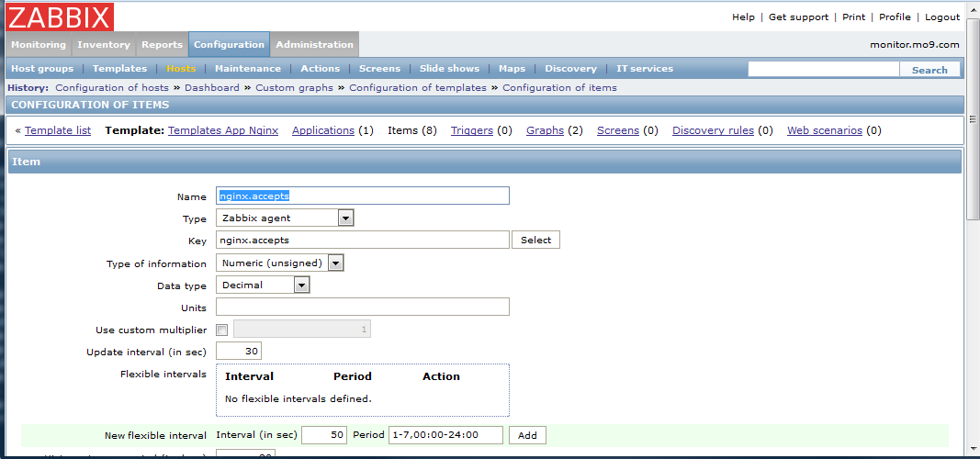The width and height of the screenshot is (980, 459).
Task: Click the Key input field
Action: point(363,240)
